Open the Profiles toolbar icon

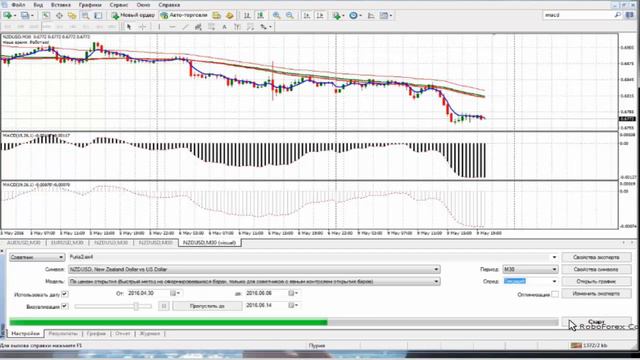pos(25,15)
